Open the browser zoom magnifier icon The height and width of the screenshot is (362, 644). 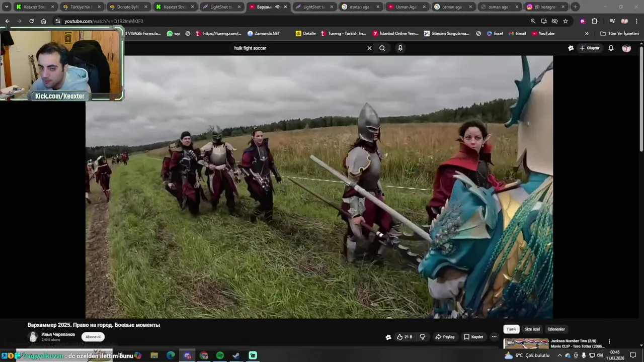point(533,21)
